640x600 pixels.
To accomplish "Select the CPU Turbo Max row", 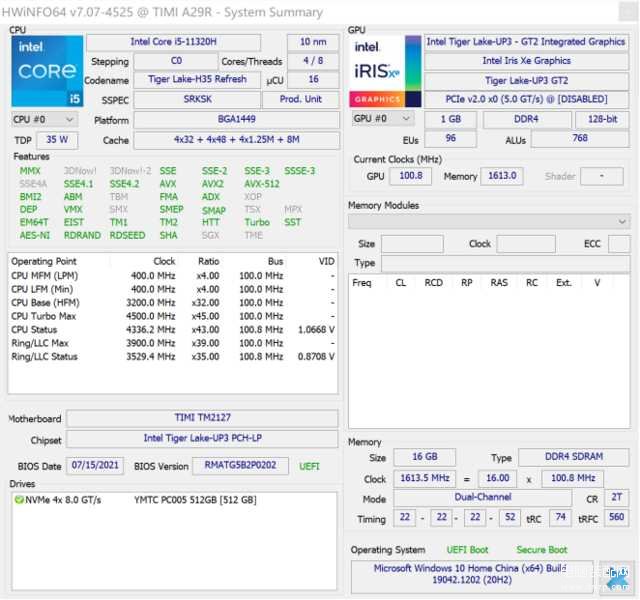I will pyautogui.click(x=173, y=316).
